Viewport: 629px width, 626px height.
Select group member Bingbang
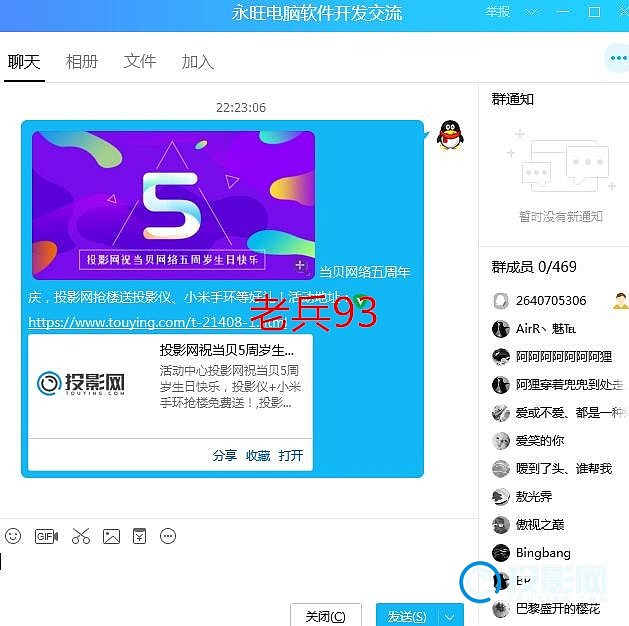pos(542,553)
